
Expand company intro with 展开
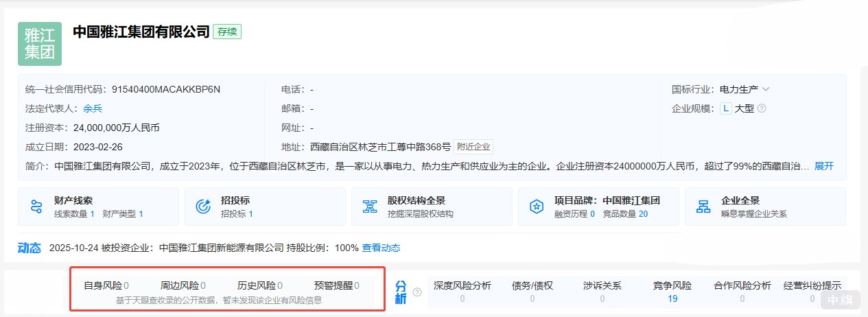click(824, 166)
